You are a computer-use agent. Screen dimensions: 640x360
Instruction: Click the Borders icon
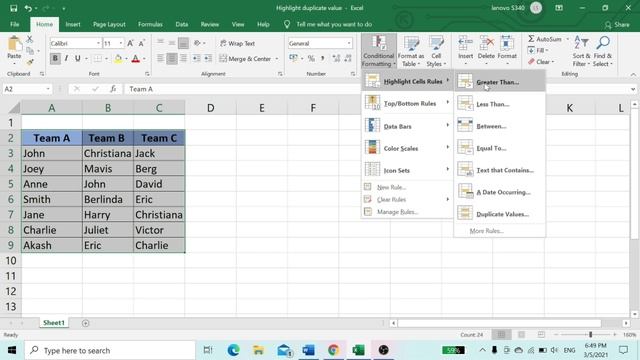pyautogui.click(x=98, y=59)
